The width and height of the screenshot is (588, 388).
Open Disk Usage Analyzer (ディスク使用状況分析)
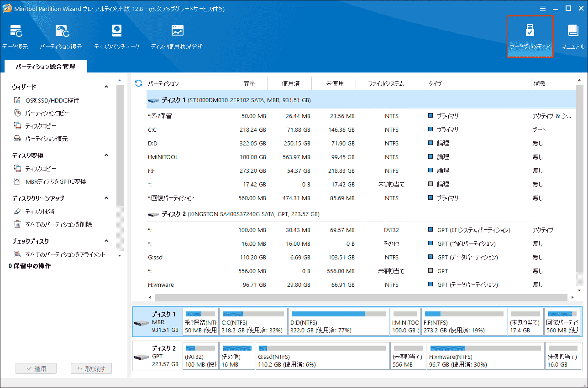177,37
